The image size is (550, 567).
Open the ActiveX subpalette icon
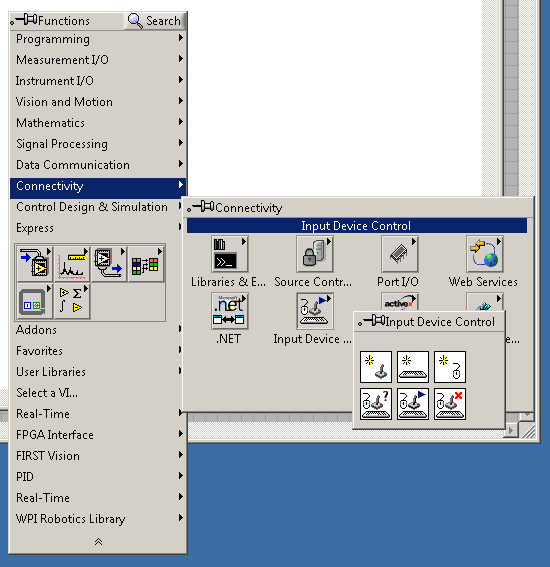pos(400,302)
